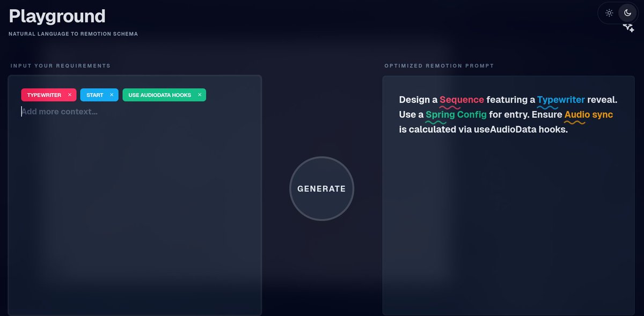Switch to dark theme moon icon
644x316 pixels.
627,13
